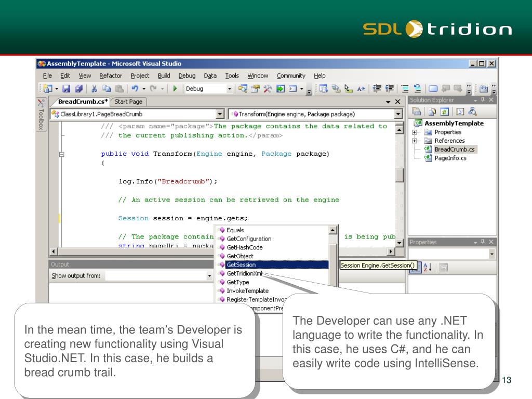Image resolution: width=532 pixels, height=399 pixels.
Task: Open the Toolbox side panel tab
Action: (41, 115)
